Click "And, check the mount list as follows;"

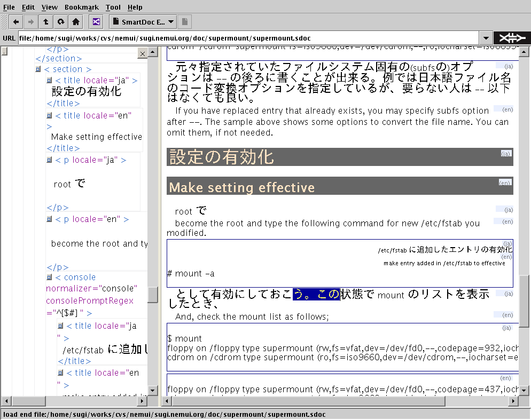252,317
